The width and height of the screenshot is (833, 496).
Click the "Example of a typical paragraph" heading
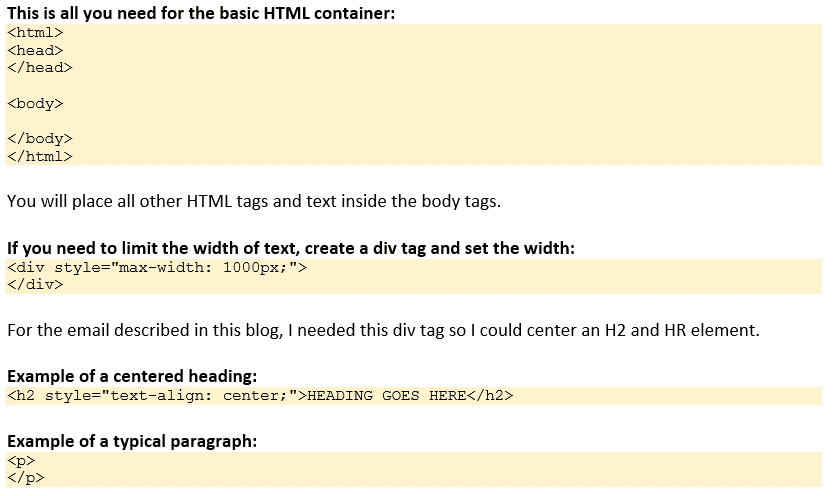(132, 441)
